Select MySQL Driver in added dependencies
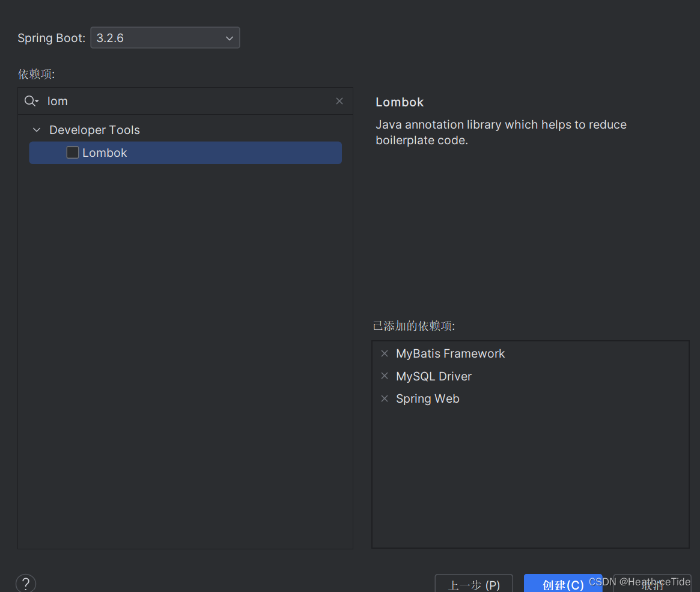 pos(433,376)
